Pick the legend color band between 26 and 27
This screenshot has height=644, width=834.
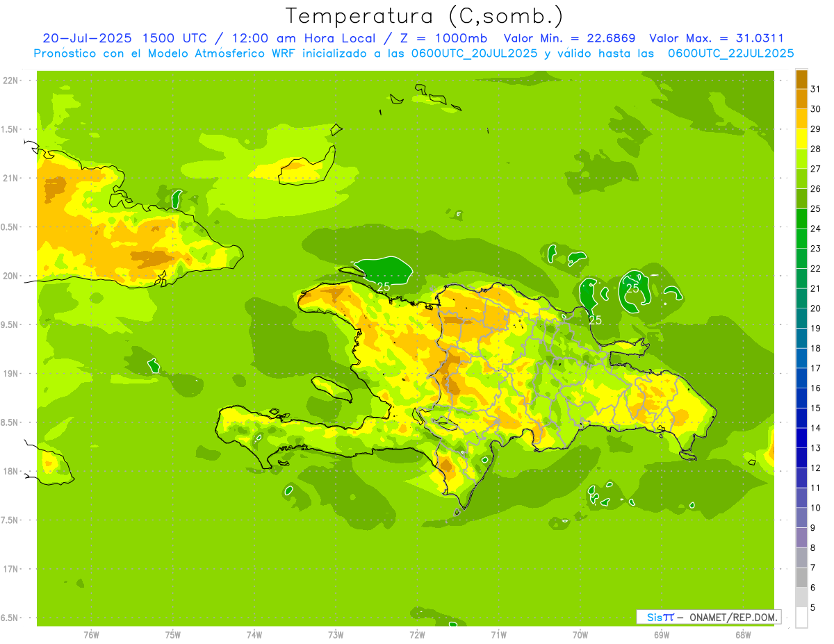[801, 179]
